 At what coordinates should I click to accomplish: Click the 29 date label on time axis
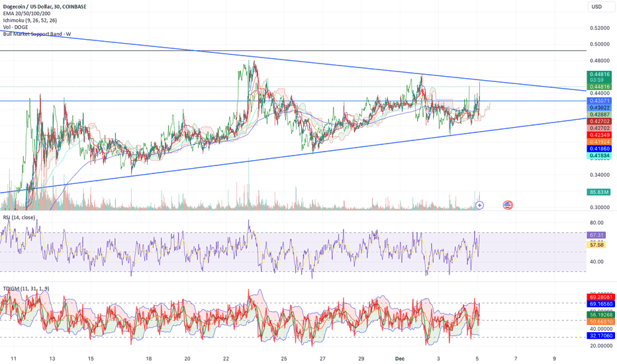361,359
